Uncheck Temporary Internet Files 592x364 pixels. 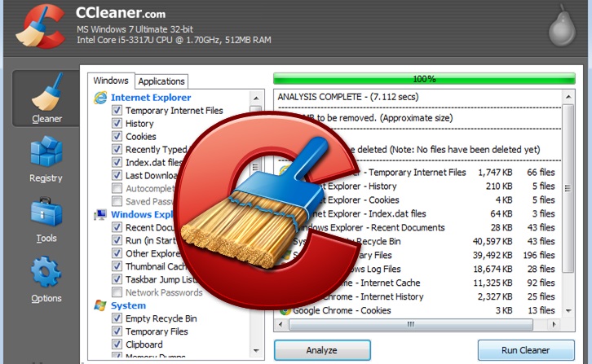coord(117,110)
